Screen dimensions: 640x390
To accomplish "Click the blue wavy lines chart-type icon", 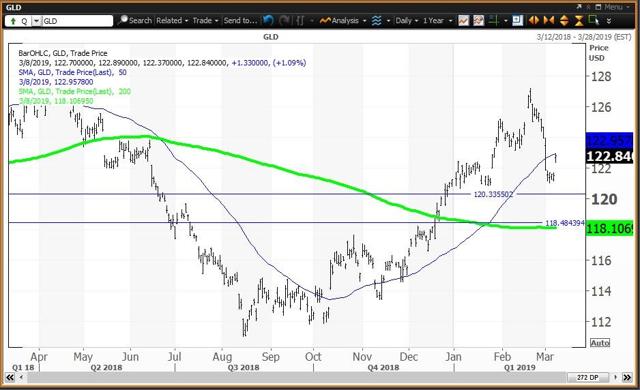I will pyautogui.click(x=376, y=20).
